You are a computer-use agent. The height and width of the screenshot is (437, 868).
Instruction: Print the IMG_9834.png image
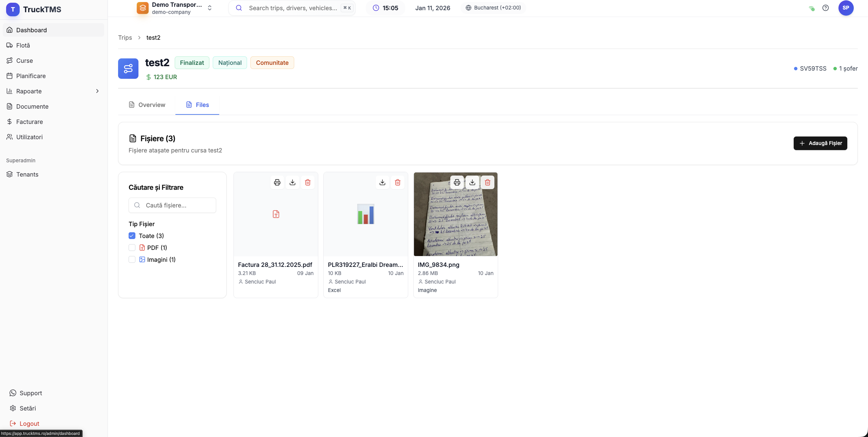point(457,182)
